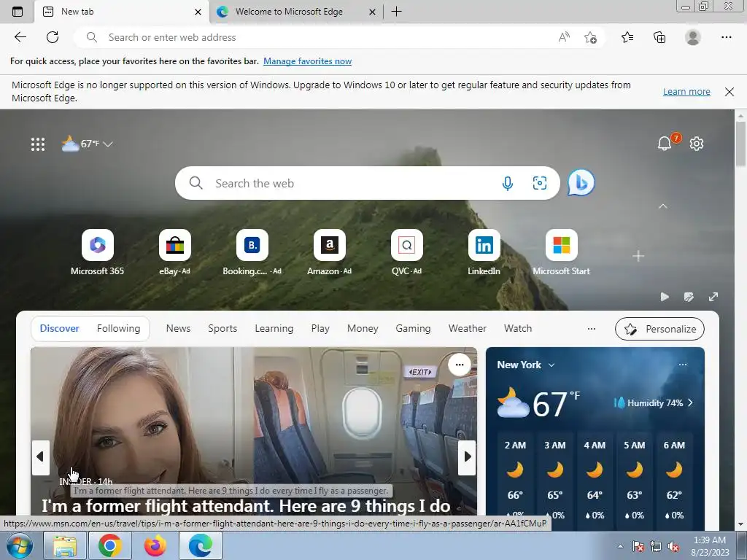Viewport: 747px width, 560px height.
Task: Open the Gaming category
Action: click(413, 329)
